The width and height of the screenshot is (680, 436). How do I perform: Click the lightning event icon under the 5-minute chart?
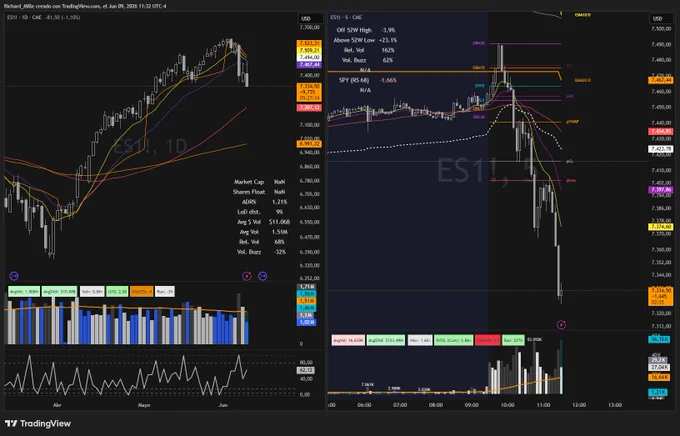pos(561,325)
